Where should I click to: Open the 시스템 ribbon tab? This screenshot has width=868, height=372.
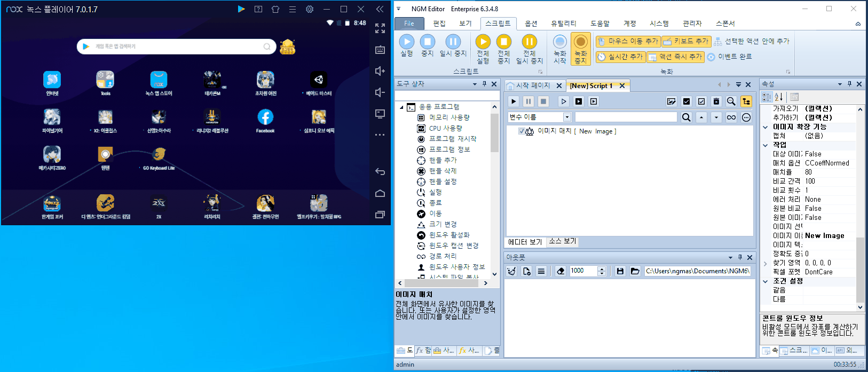pyautogui.click(x=659, y=23)
